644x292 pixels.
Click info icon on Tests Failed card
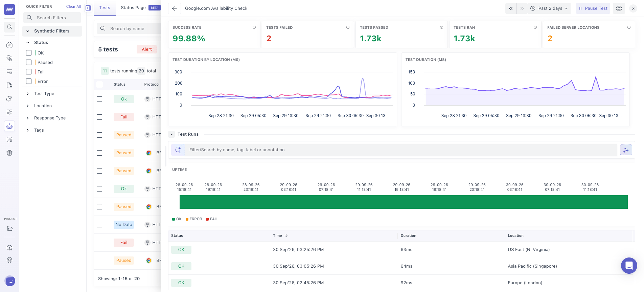[348, 27]
